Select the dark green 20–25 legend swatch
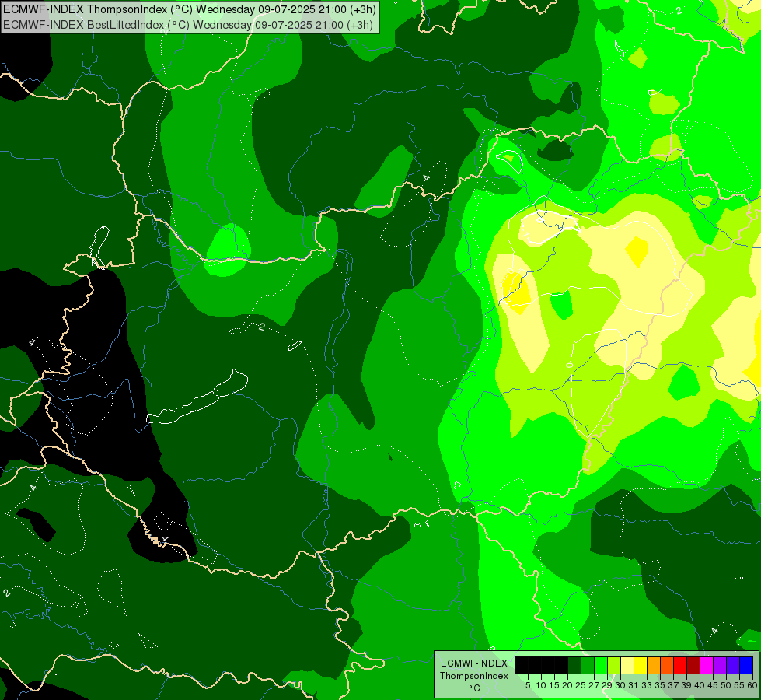The width and height of the screenshot is (761, 700). point(574,665)
